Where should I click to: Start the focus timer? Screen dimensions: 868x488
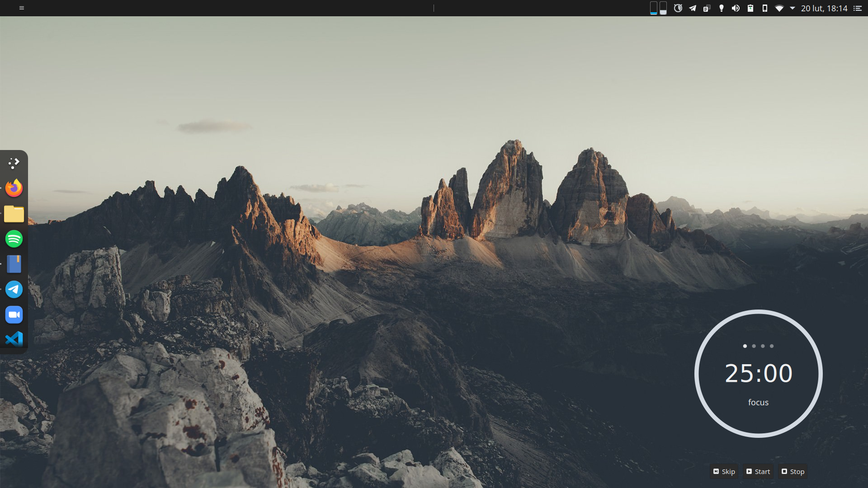758,471
